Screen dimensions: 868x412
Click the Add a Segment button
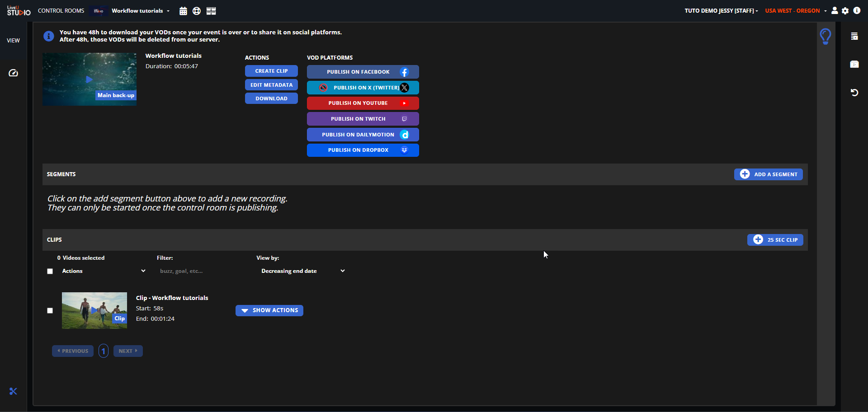[x=769, y=174]
